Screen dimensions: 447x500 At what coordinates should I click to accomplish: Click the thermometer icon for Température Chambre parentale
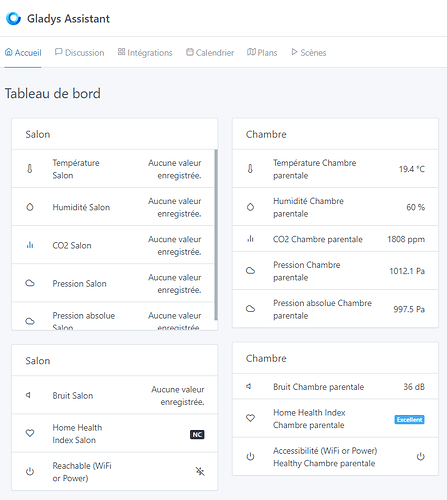[x=250, y=169]
